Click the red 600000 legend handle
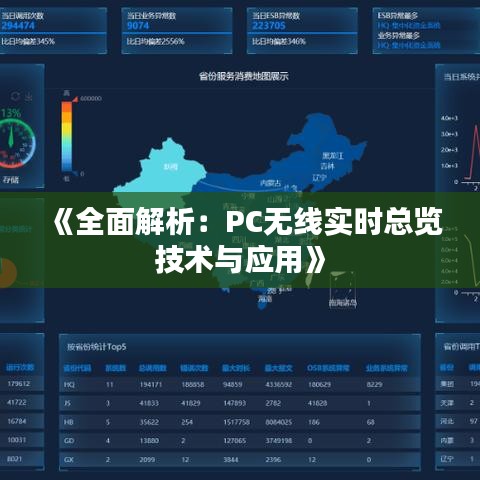The width and height of the screenshot is (480, 480). [75, 99]
